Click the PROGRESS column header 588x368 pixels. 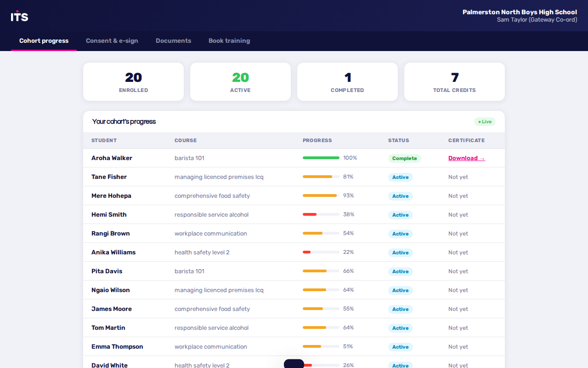(317, 141)
